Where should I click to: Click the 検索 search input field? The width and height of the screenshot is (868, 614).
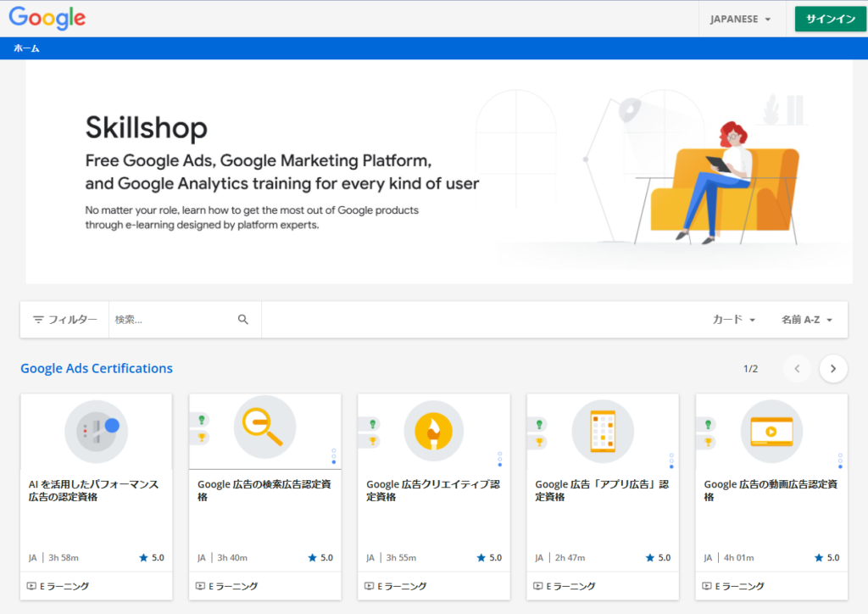click(173, 320)
